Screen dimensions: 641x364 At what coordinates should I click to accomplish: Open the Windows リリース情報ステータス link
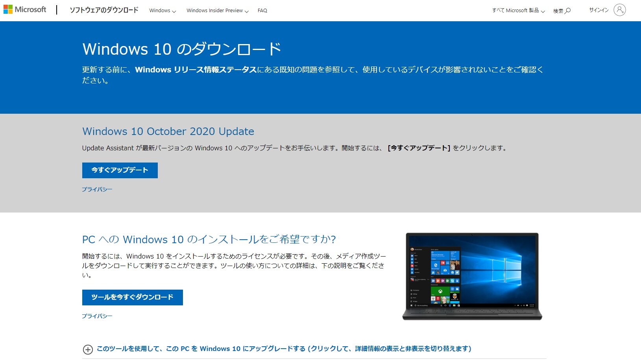[196, 70]
